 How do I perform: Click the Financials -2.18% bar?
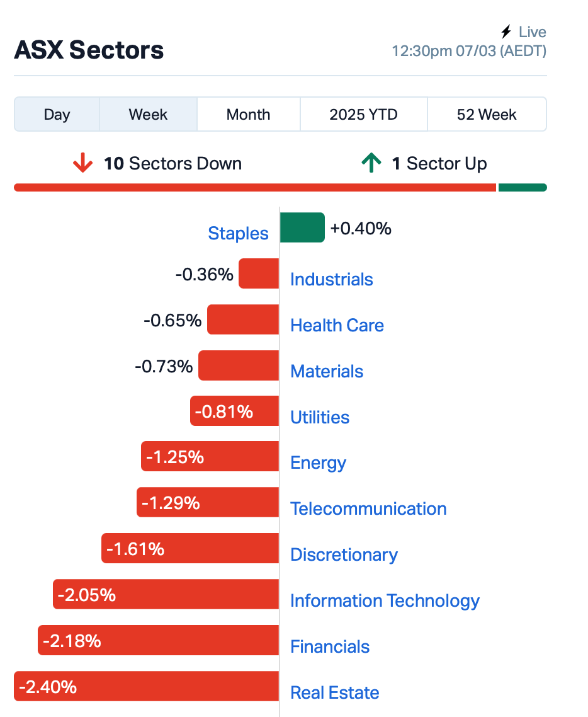coord(158,640)
